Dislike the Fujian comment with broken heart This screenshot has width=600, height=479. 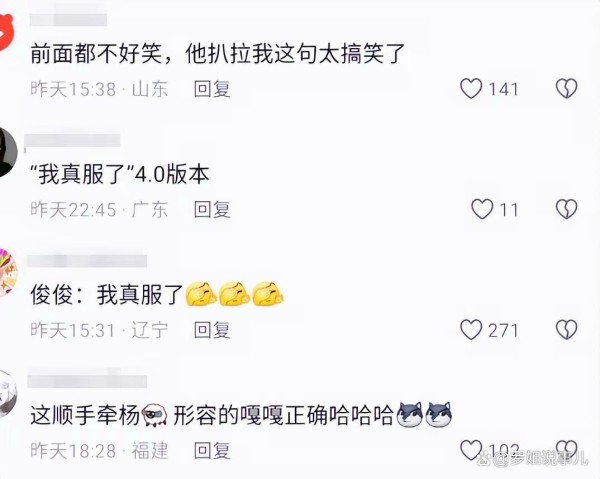566,450
